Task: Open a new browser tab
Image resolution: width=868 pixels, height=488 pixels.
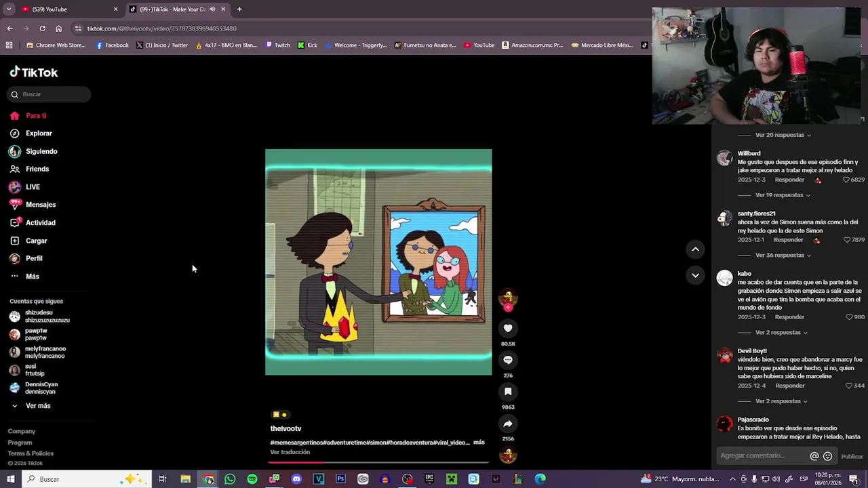Action: (239, 9)
